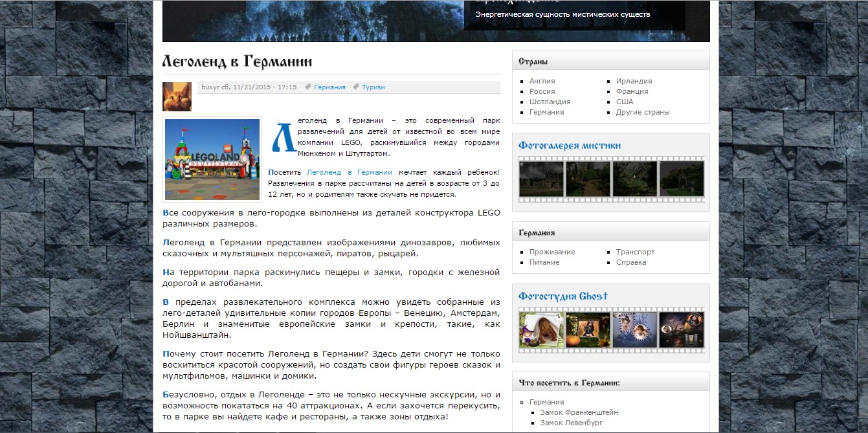The image size is (868, 433).
Task: Open first thumbnail in Фотогалерея мистики filmstrip
Action: tap(541, 179)
